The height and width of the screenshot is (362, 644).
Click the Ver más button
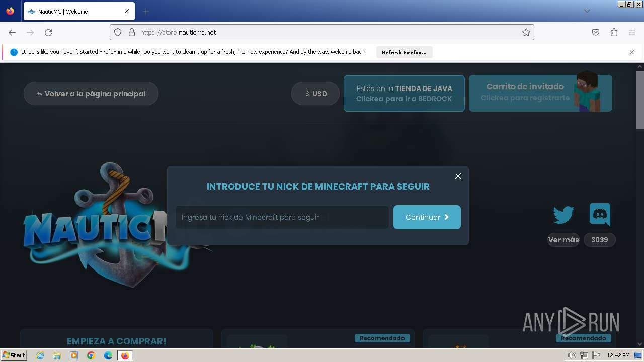[x=563, y=240]
